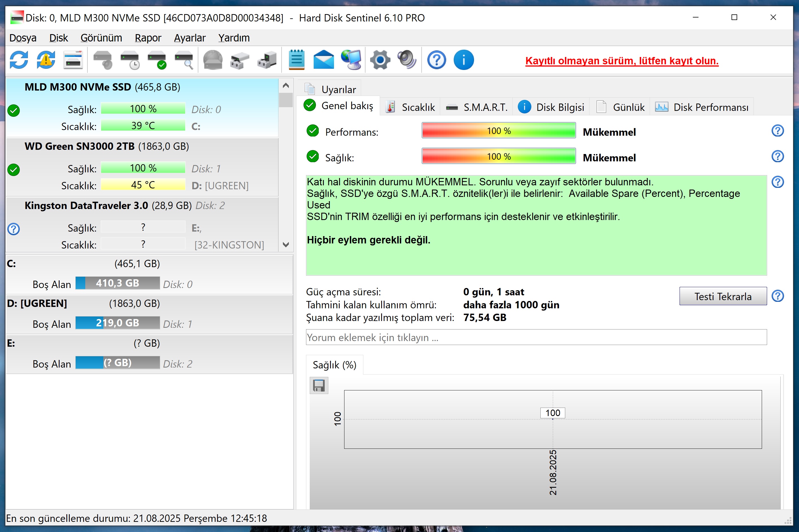Click the refresh disk status icon
The image size is (799, 532).
click(19, 60)
